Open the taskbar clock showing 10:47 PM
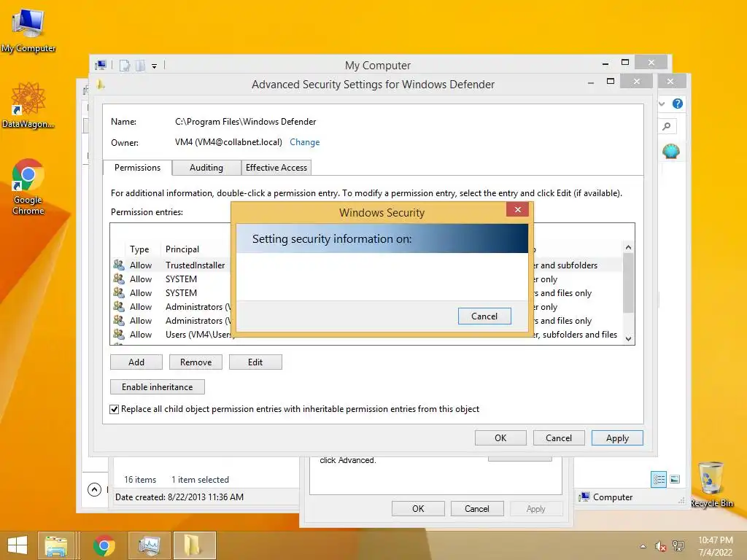This screenshot has width=747, height=560. click(x=715, y=545)
